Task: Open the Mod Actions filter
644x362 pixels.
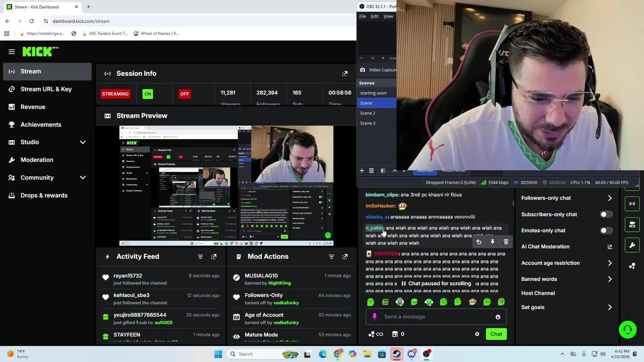Action: pos(331,256)
